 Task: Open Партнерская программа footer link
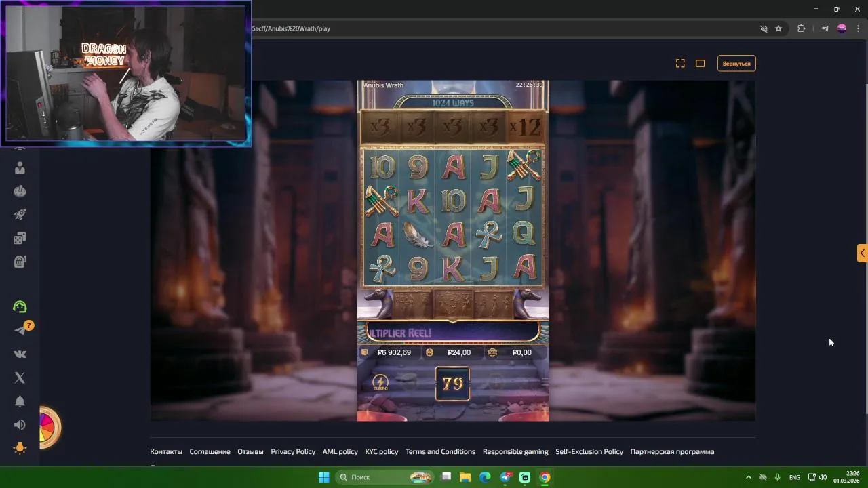click(x=672, y=451)
